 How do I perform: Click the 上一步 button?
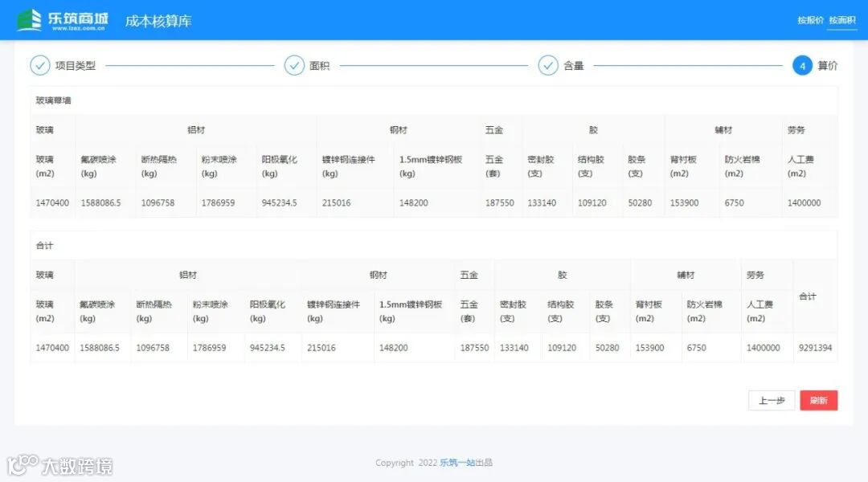click(x=772, y=400)
